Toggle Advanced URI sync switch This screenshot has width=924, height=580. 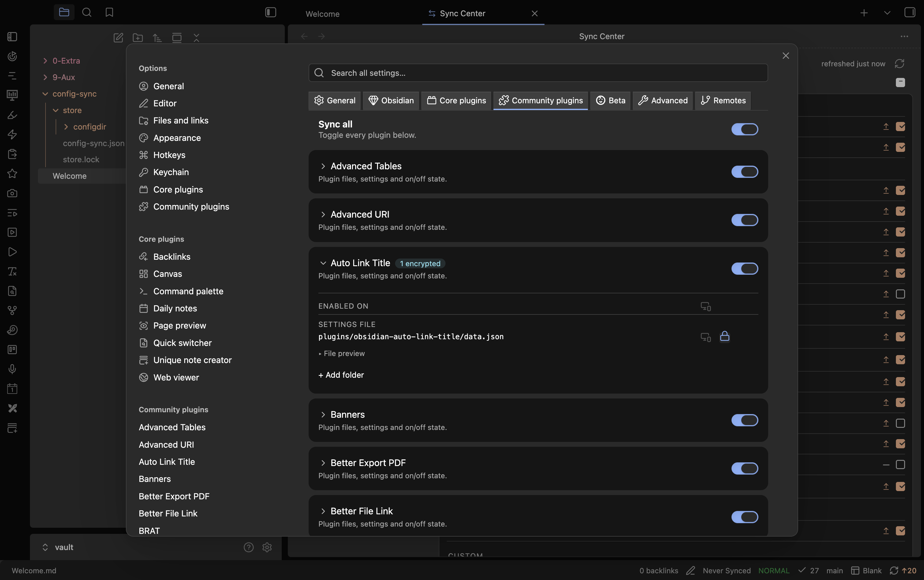click(x=745, y=220)
